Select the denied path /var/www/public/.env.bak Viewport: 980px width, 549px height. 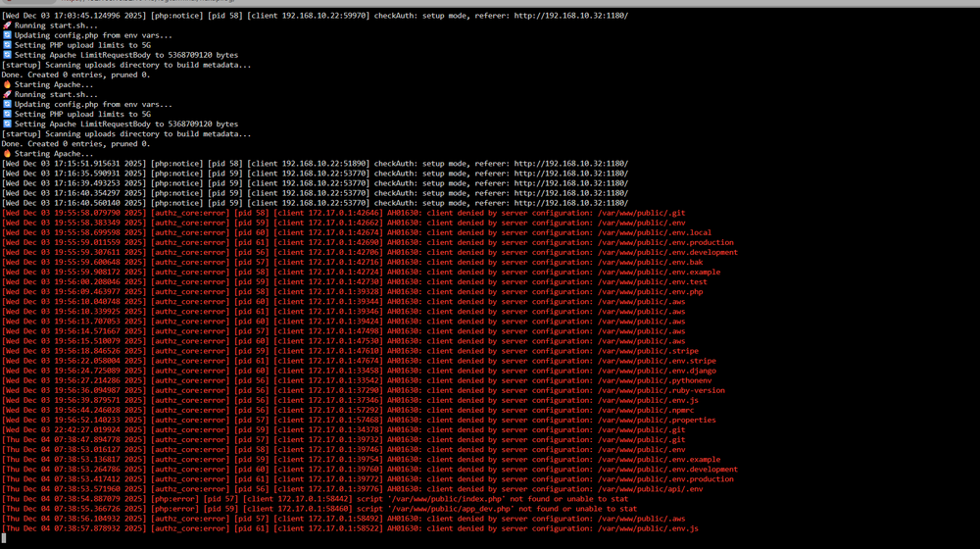click(x=650, y=262)
